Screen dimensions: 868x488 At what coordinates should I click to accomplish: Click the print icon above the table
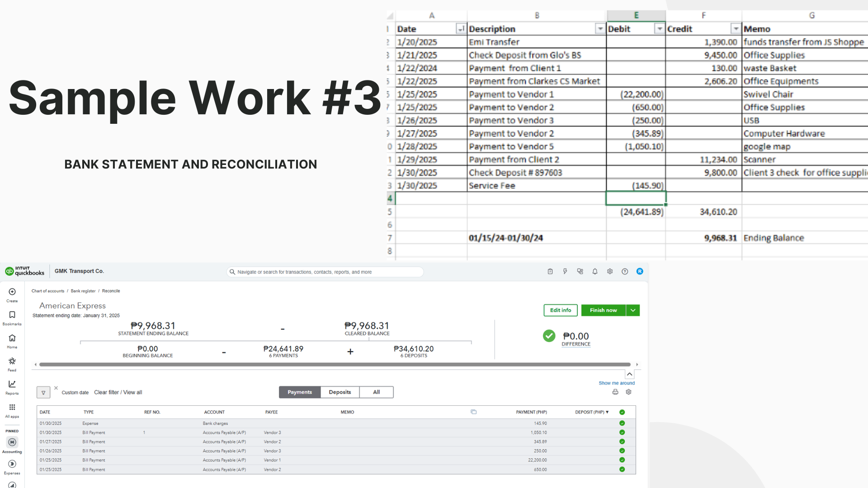(x=615, y=392)
